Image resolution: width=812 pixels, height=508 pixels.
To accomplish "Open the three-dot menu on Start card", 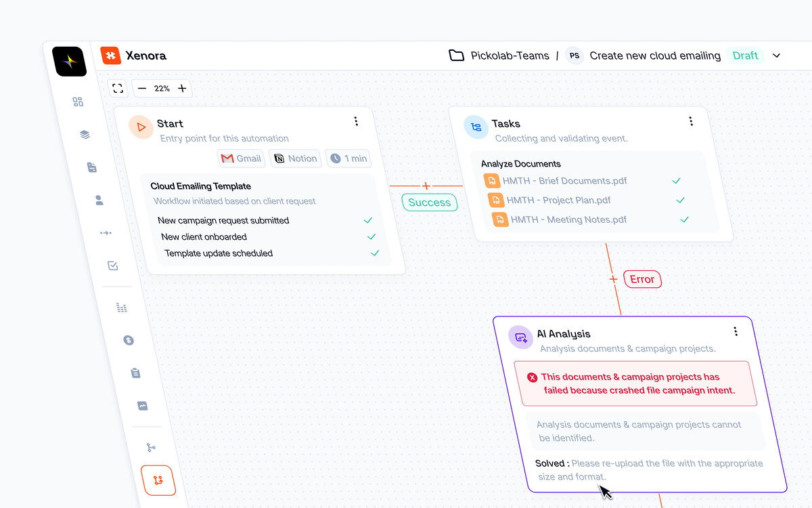I will (356, 121).
